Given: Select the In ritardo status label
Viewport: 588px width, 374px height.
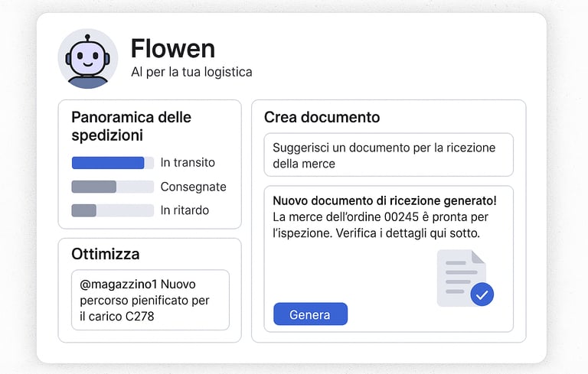Looking at the screenshot, I should (x=185, y=210).
